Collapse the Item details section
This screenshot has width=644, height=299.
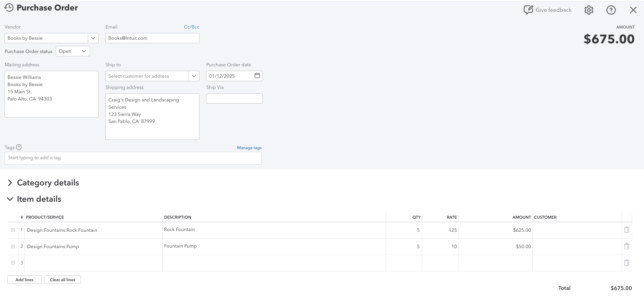(x=10, y=199)
